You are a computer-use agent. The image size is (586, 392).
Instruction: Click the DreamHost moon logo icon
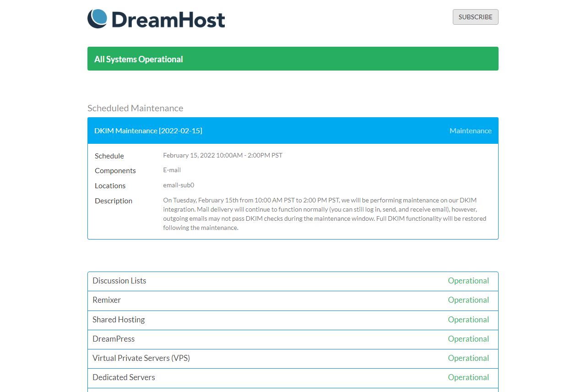[97, 19]
